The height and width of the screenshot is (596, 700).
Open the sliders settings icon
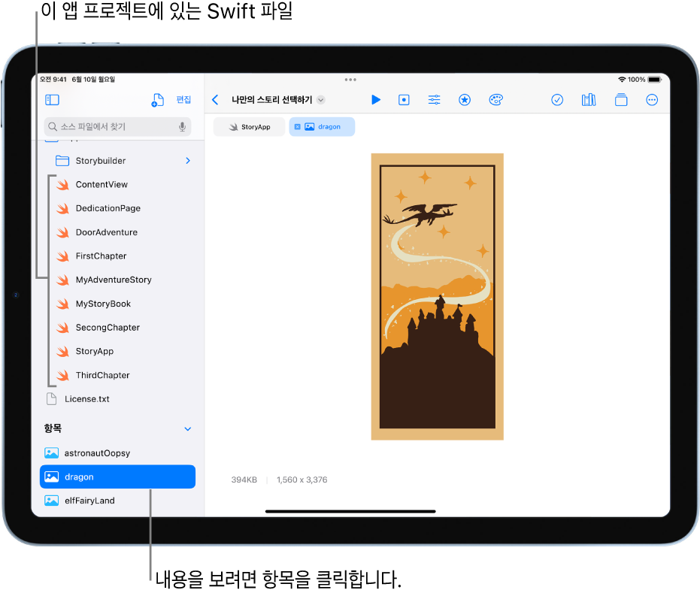point(434,100)
